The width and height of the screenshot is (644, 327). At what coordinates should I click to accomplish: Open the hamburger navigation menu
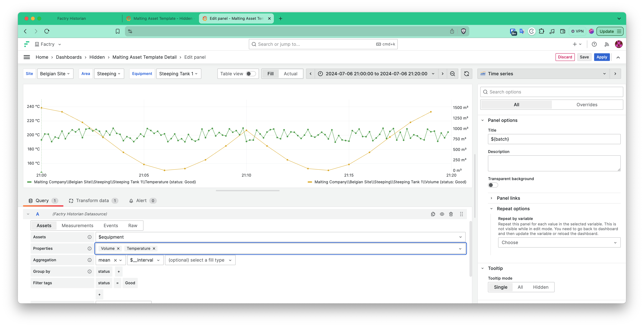pyautogui.click(x=27, y=57)
